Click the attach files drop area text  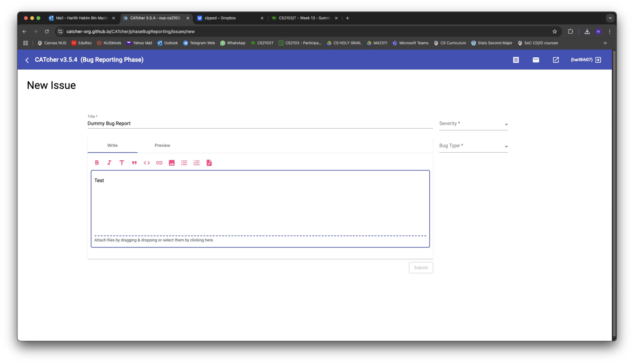pyautogui.click(x=154, y=240)
